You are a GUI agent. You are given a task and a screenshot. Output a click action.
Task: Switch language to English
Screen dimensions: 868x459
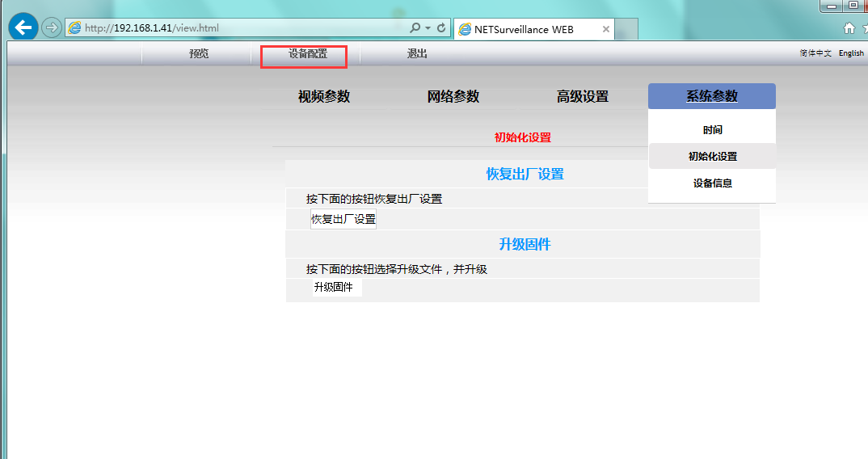tap(851, 53)
